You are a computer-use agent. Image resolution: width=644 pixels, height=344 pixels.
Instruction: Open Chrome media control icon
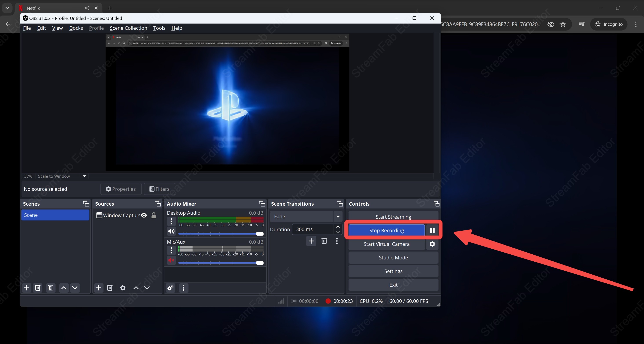pyautogui.click(x=582, y=24)
